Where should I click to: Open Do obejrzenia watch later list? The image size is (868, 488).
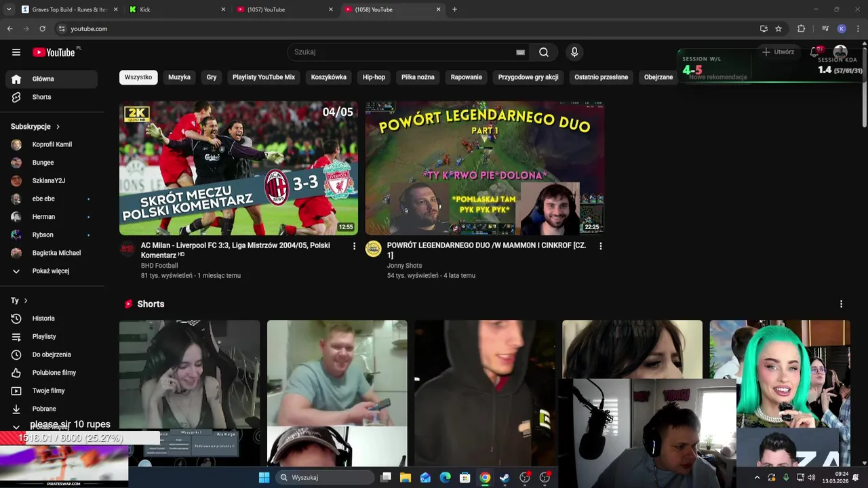click(x=52, y=354)
